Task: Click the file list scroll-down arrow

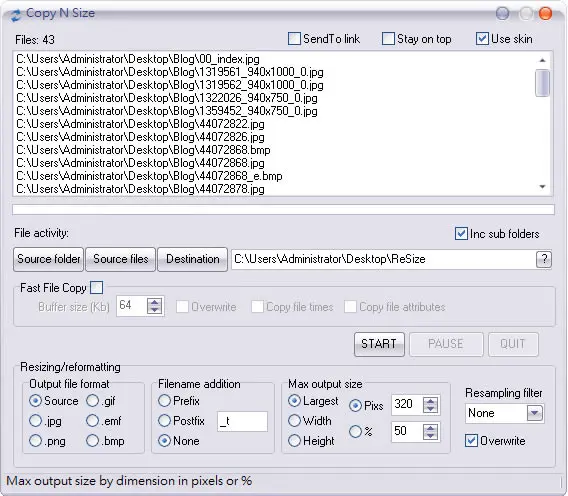Action: (x=542, y=187)
